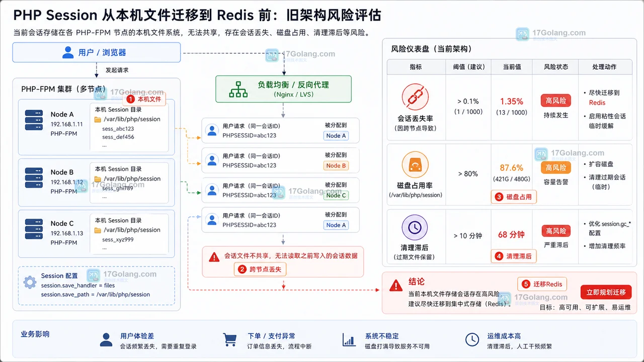Click 高风险 badge in 清理滞后 row

556,231
